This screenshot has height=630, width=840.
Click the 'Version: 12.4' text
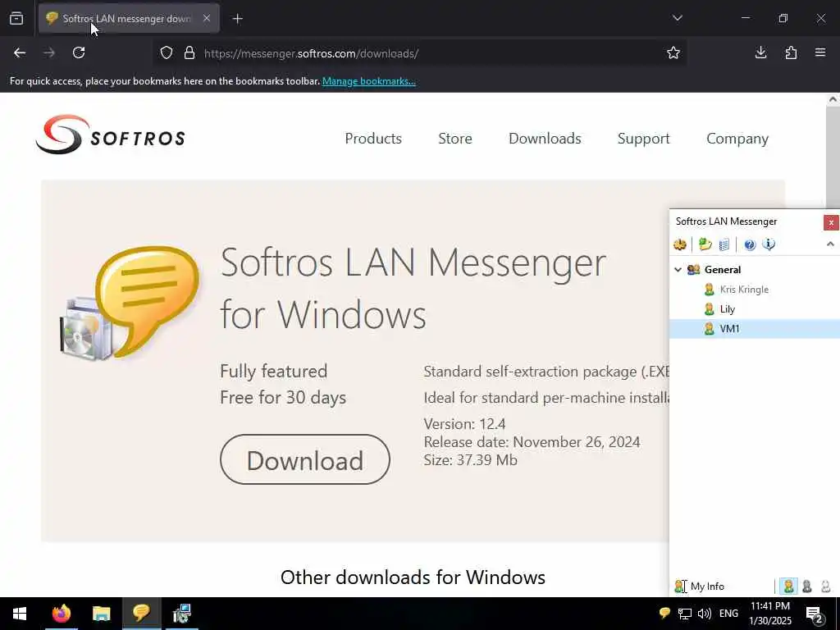point(464,424)
